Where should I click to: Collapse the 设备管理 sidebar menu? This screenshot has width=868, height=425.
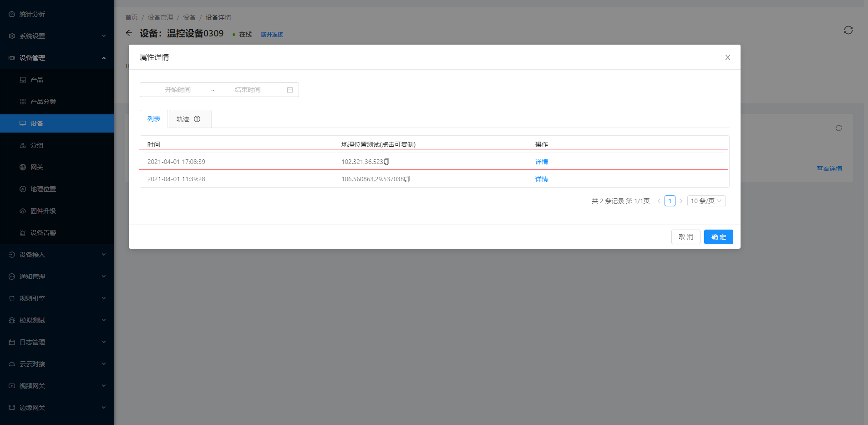57,58
